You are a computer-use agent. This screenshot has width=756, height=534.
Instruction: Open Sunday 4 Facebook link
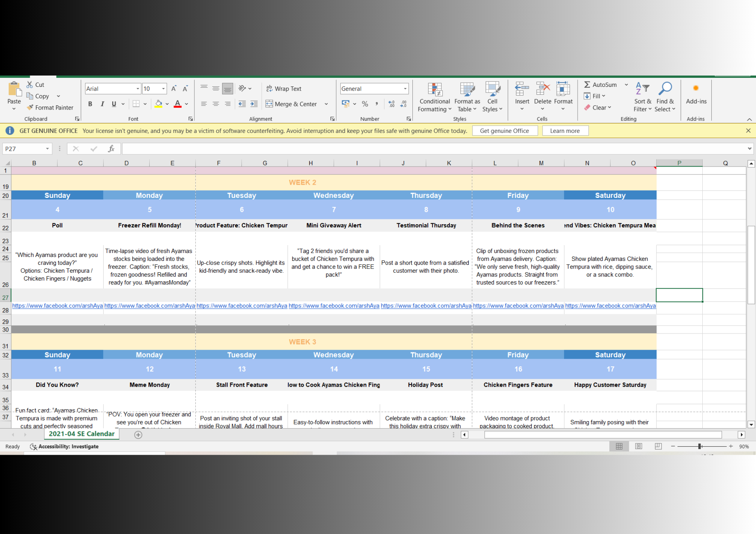tap(57, 306)
